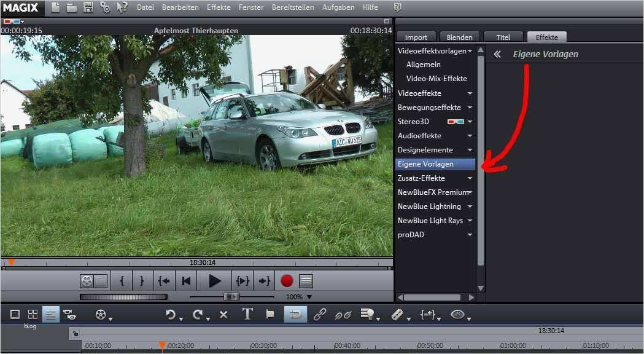Image resolution: width=644 pixels, height=354 pixels.
Task: Activate the context help cursor icon
Action: [122, 7]
